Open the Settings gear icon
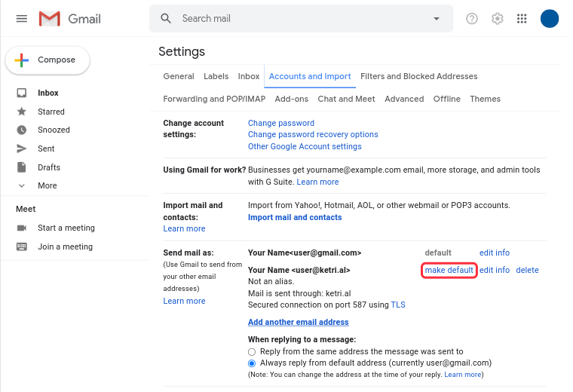The width and height of the screenshot is (573, 392). click(497, 18)
